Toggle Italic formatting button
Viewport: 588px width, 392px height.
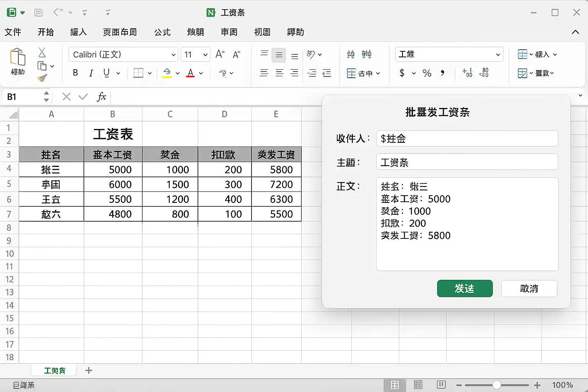click(x=91, y=73)
